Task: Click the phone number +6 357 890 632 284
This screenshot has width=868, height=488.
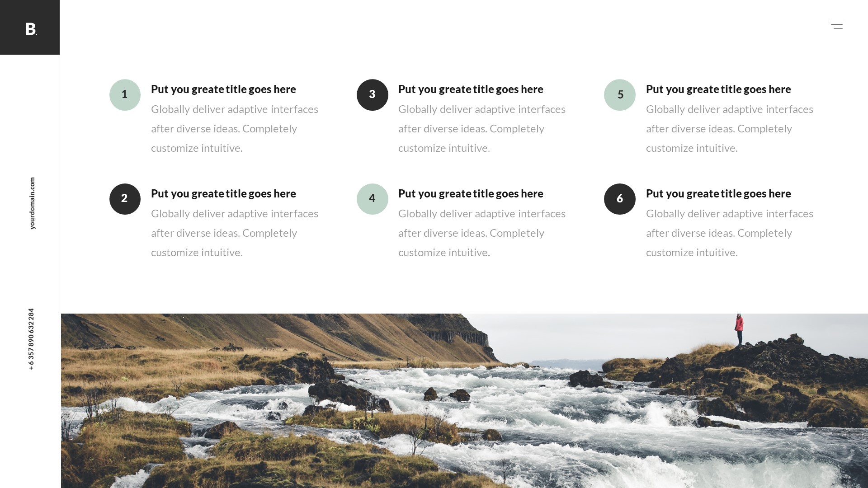Action: (31, 339)
